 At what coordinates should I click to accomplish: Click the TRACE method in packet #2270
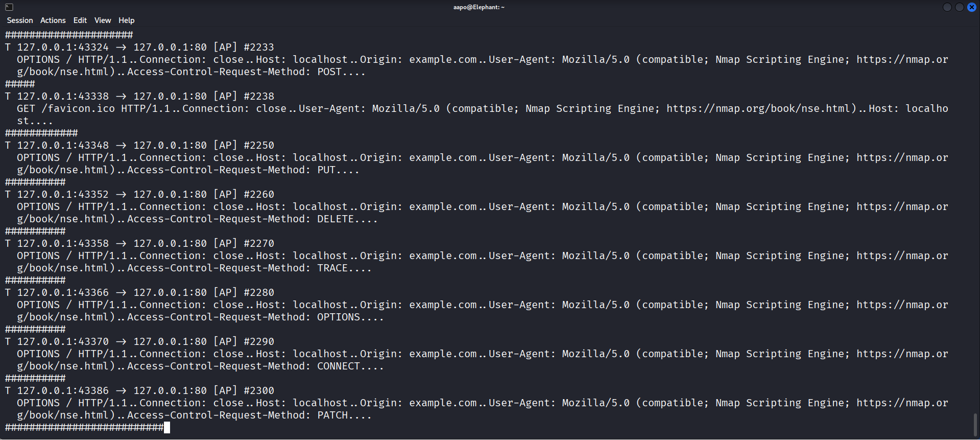(332, 268)
